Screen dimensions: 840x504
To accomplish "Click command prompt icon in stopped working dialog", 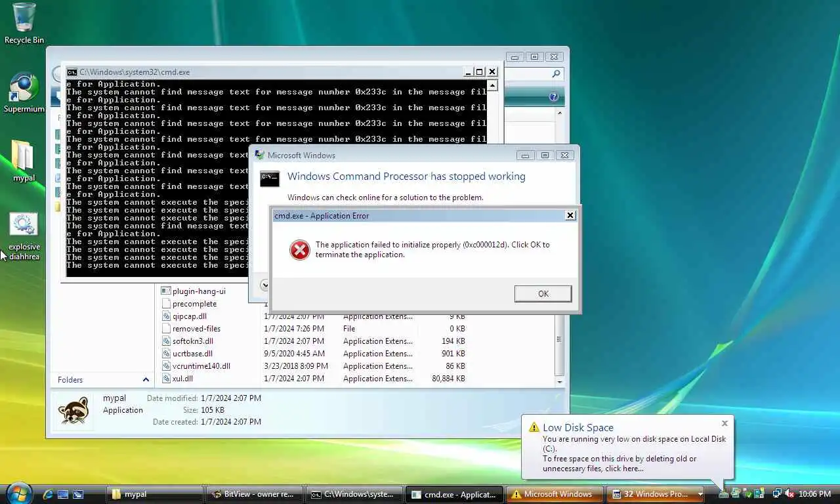I will click(x=270, y=178).
